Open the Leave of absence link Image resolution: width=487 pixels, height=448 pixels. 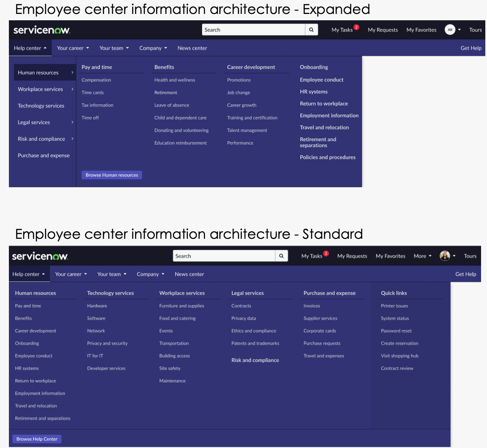172,105
